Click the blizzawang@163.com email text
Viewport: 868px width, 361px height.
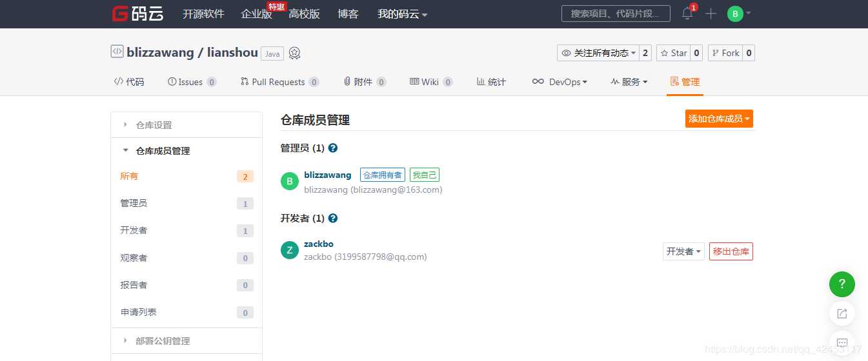(x=396, y=190)
